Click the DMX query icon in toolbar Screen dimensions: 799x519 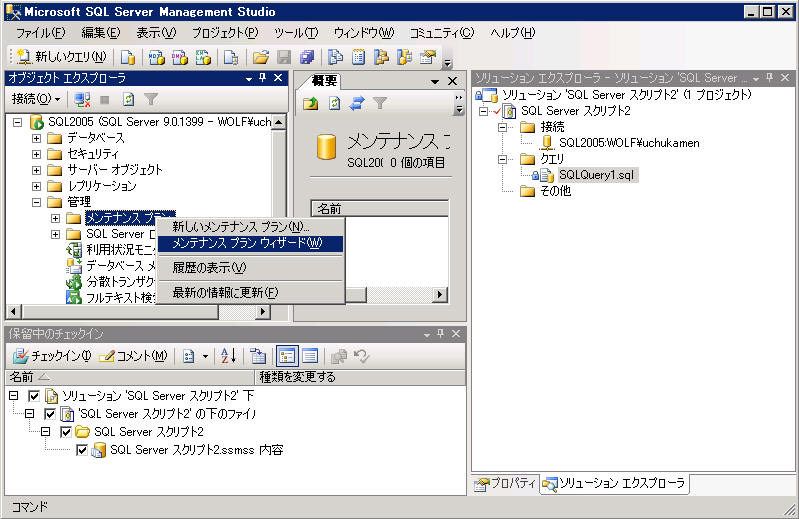(x=179, y=57)
